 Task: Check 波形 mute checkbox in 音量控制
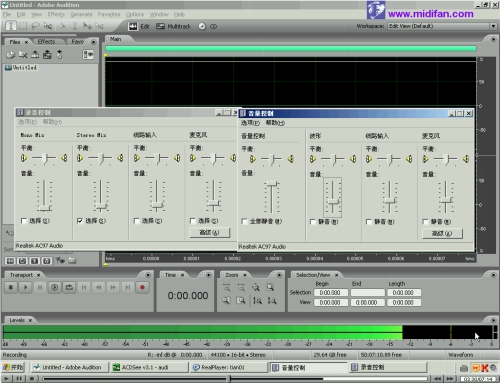click(313, 222)
